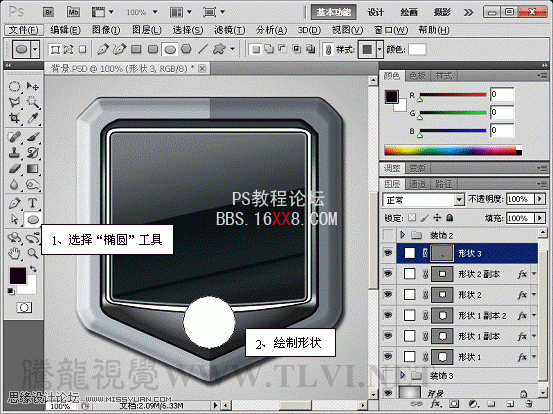Image resolution: width=553 pixels, height=414 pixels.
Task: Switch to 设计 workspace
Action: (376, 12)
